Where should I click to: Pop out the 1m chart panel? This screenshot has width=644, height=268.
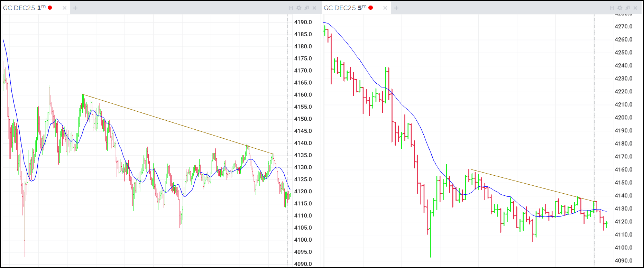tap(307, 8)
